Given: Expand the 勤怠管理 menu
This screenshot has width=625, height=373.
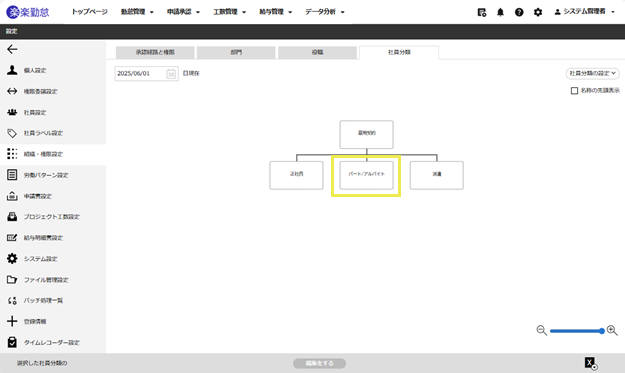Looking at the screenshot, I should tap(137, 12).
